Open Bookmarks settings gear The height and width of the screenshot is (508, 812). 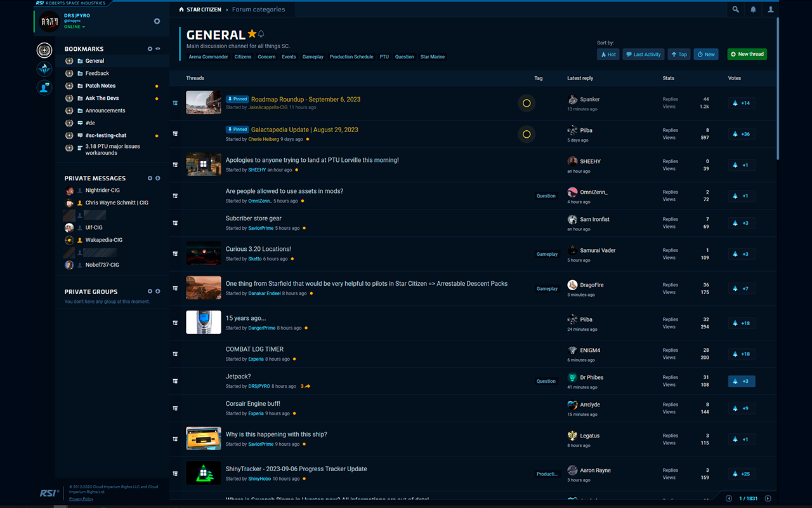[x=150, y=49]
